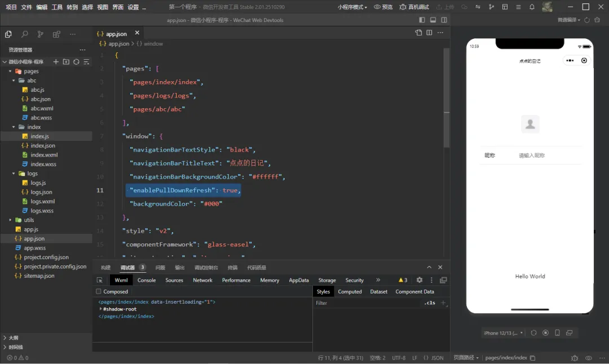Collapse the index folder
Screen dimensions: 609x364
(x=14, y=127)
